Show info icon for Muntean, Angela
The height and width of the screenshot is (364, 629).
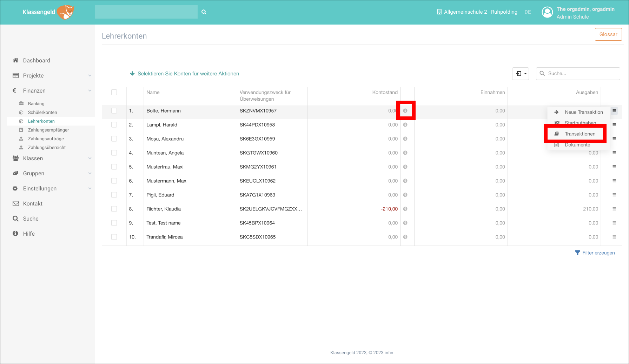tap(405, 153)
